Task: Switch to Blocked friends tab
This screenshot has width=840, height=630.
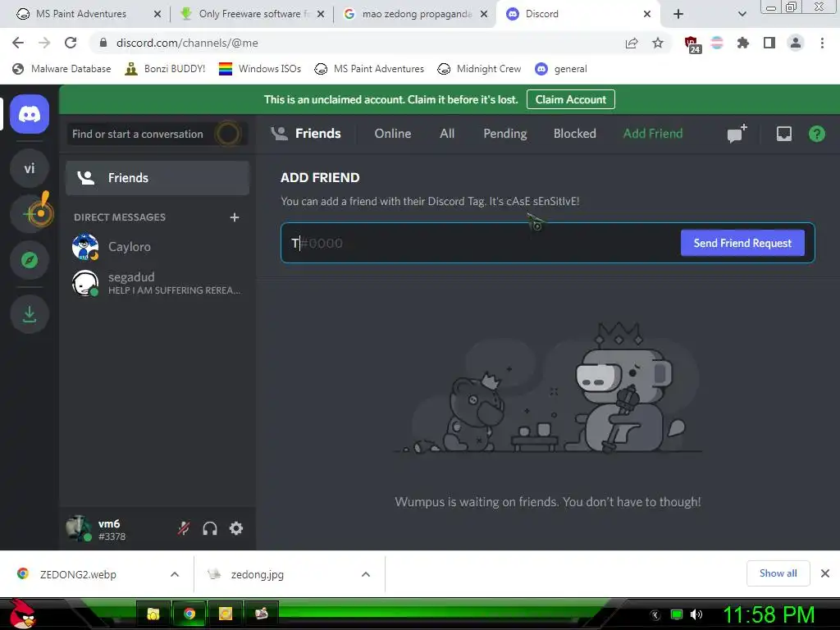Action: point(575,134)
